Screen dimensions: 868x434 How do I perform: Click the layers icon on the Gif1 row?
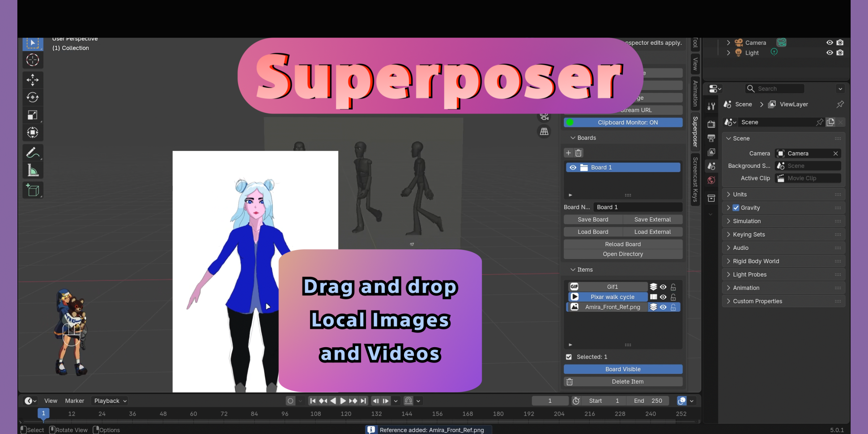653,287
